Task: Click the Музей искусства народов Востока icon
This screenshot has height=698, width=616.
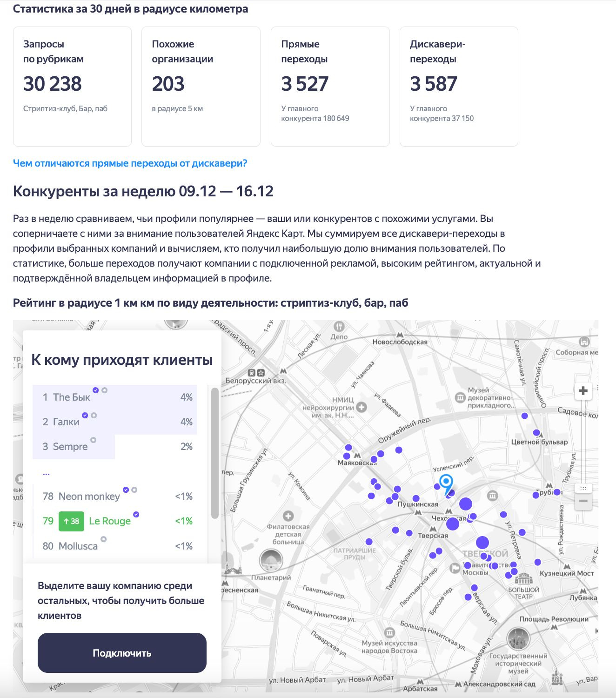Action: coord(389,633)
